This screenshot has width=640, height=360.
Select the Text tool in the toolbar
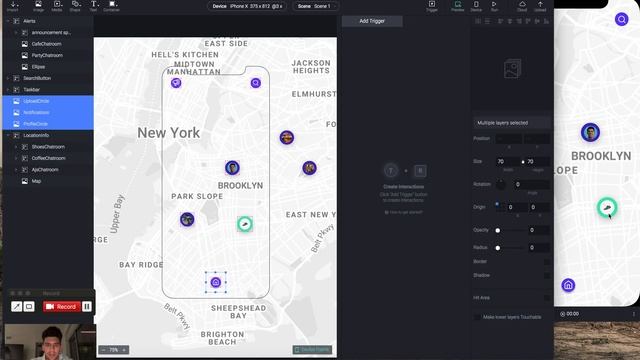pos(93,6)
